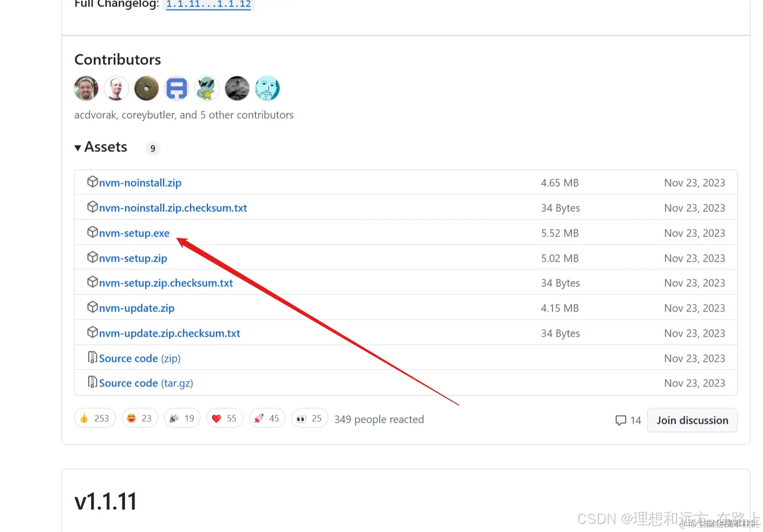This screenshot has height=532, width=763.
Task: Toggle heart reaction with 55
Action: [x=225, y=418]
